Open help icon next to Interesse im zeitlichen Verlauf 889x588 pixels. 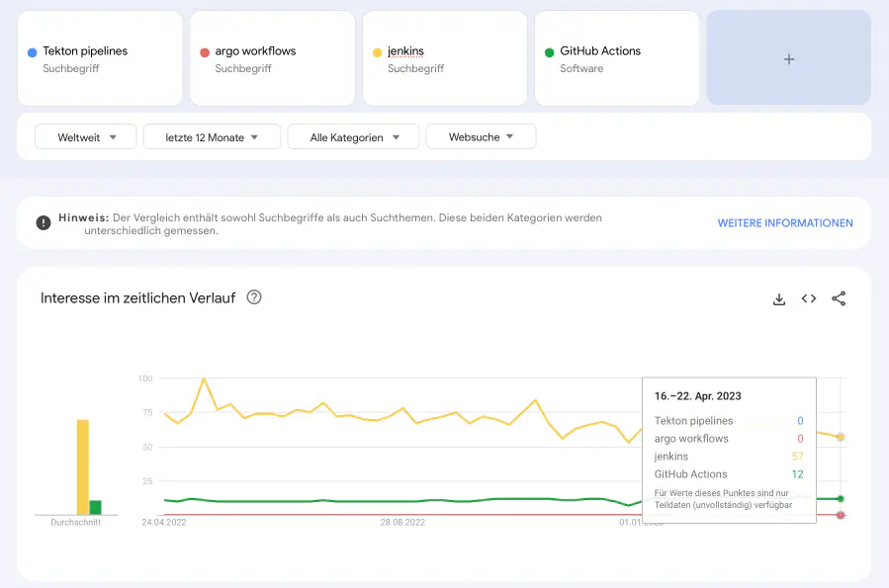(x=254, y=297)
